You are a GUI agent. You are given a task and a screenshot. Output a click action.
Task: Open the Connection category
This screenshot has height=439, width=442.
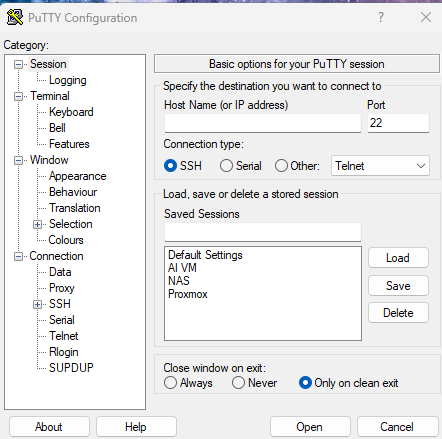tap(56, 256)
